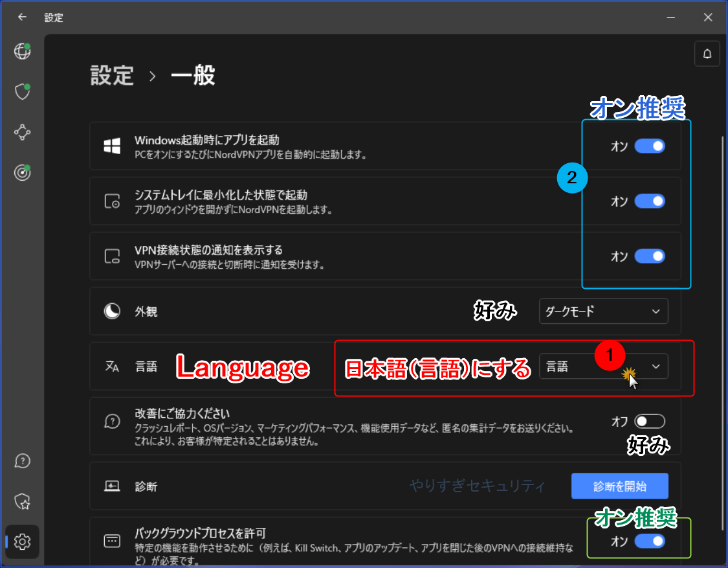728x568 pixels.
Task: Go back to 設定 via breadcrumb
Action: tap(112, 75)
